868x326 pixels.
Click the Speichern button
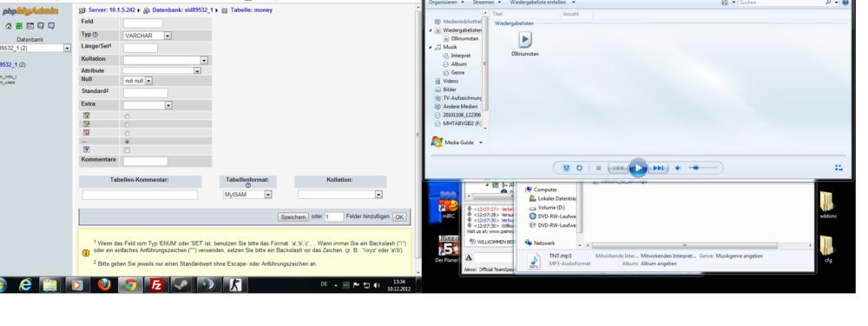pyautogui.click(x=293, y=217)
